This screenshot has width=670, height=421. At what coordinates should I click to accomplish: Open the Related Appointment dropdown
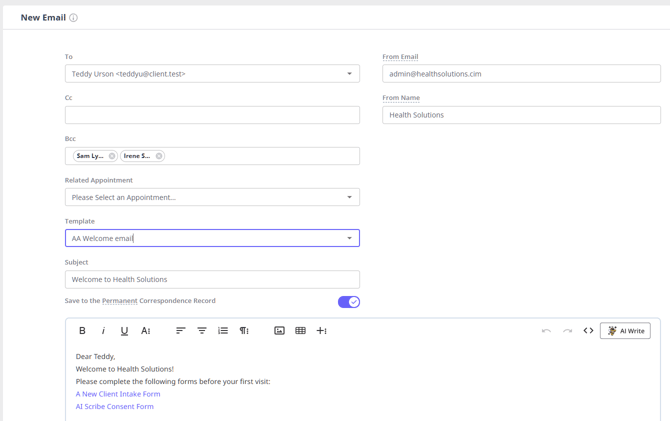tap(349, 197)
